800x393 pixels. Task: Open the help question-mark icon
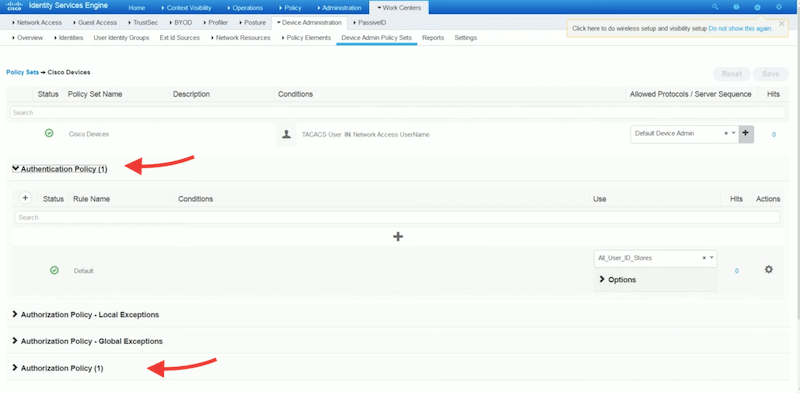click(x=736, y=7)
